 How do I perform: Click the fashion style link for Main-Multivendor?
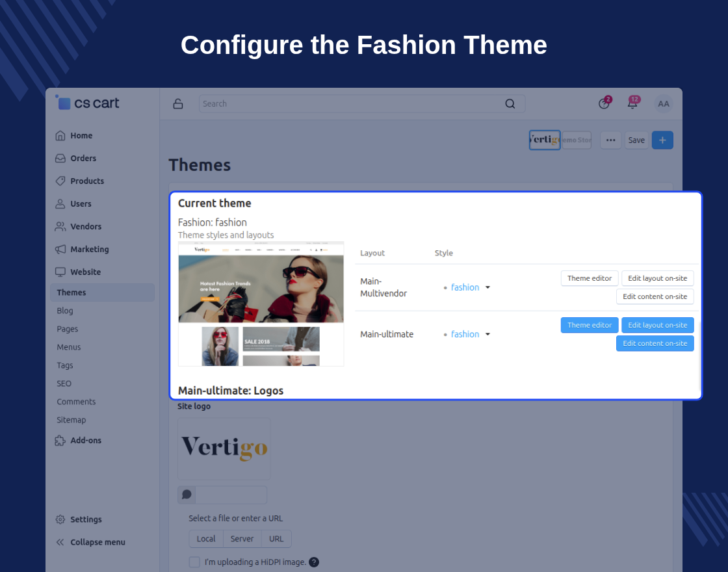465,287
